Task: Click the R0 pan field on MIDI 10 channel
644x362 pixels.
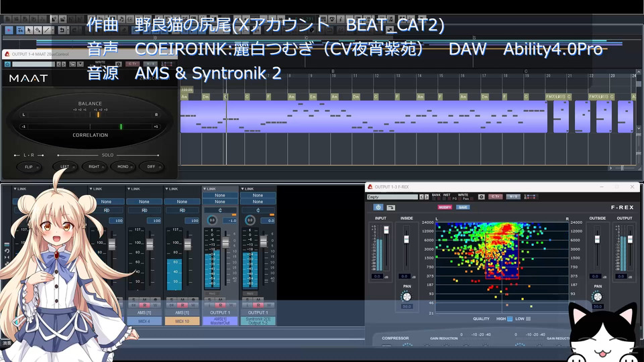Action: pos(182,210)
